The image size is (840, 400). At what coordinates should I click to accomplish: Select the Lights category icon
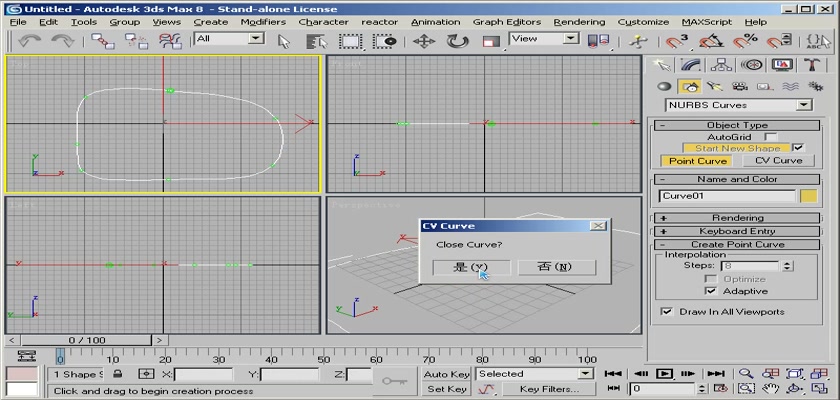pyautogui.click(x=714, y=86)
